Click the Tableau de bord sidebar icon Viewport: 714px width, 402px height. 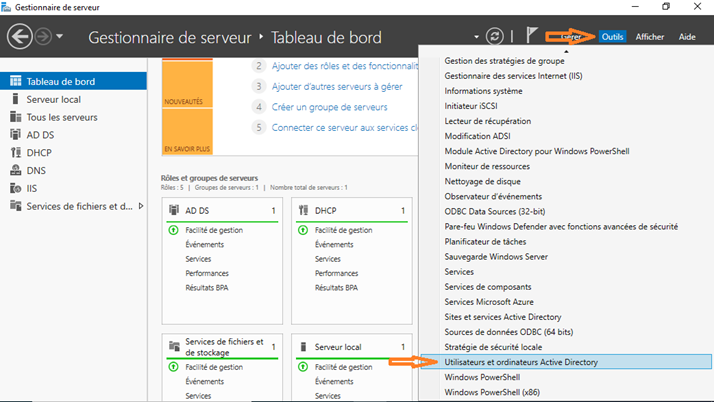pos(15,81)
